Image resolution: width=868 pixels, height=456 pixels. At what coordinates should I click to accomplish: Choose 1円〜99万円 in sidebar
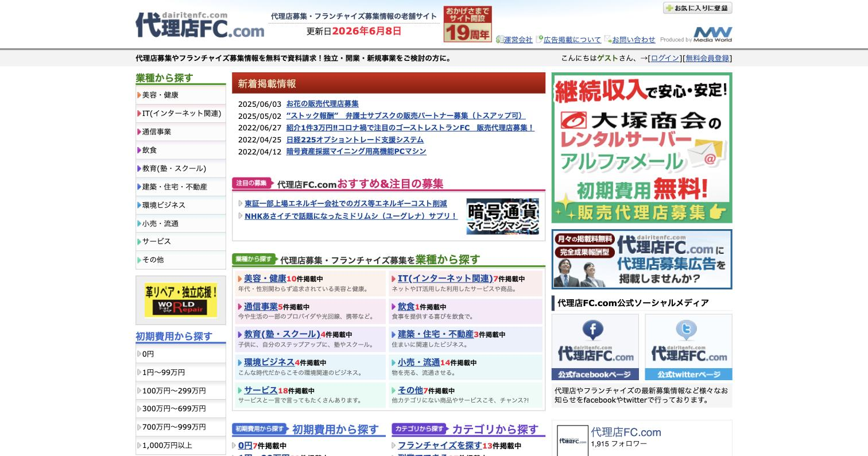(181, 372)
